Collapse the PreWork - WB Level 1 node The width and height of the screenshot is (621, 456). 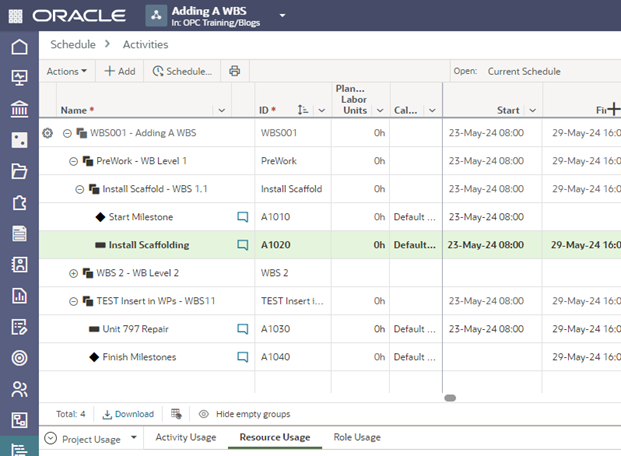click(73, 161)
